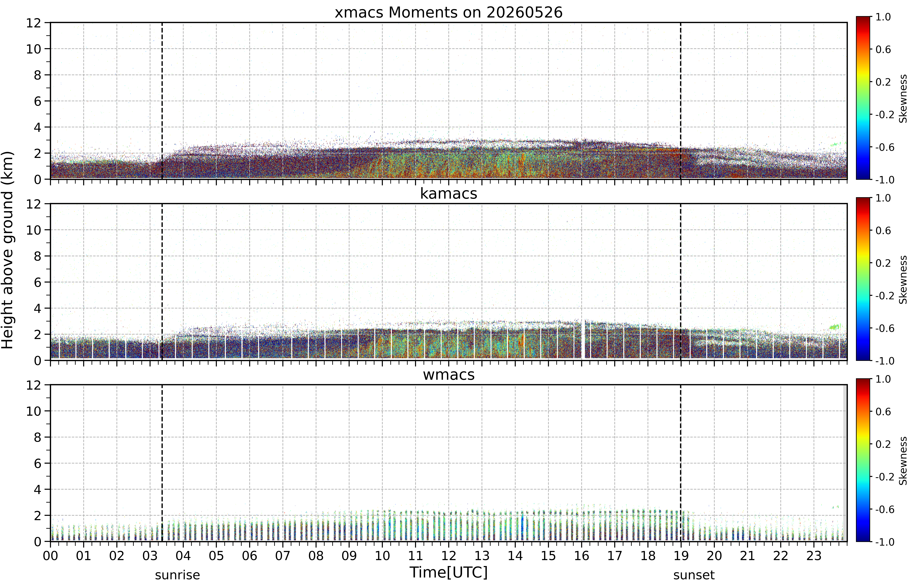This screenshot has height=588, width=914.
Task: Click the wmacs panel title
Action: pos(449,375)
